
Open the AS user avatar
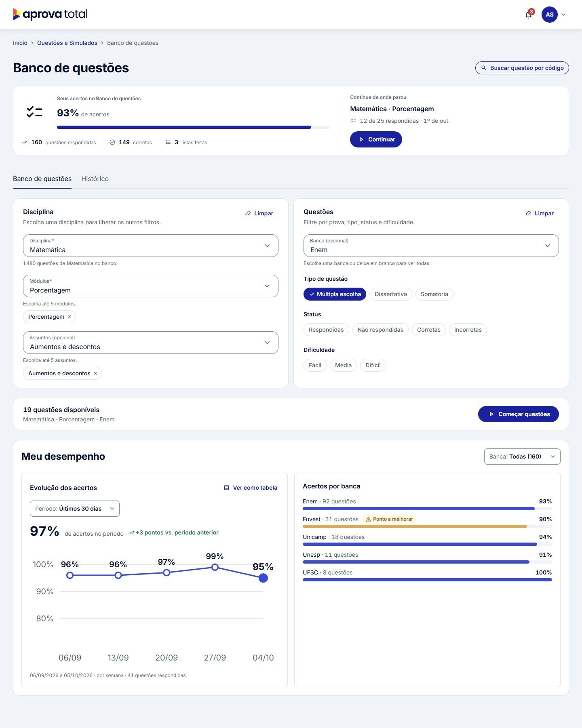click(x=549, y=15)
